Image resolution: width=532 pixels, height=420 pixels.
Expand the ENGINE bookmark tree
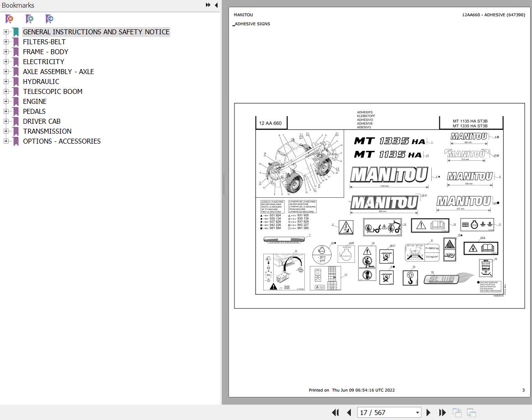point(5,101)
